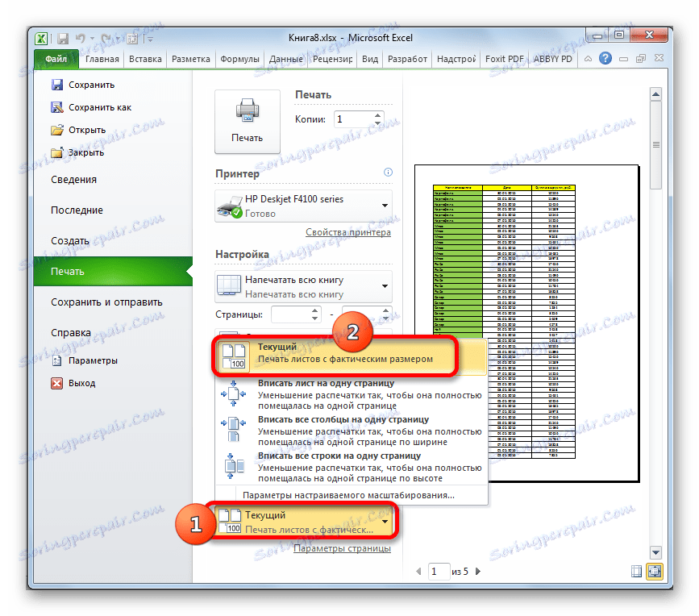Click the Redo icon in quick access toolbar
The height and width of the screenshot is (616, 699).
[106, 39]
